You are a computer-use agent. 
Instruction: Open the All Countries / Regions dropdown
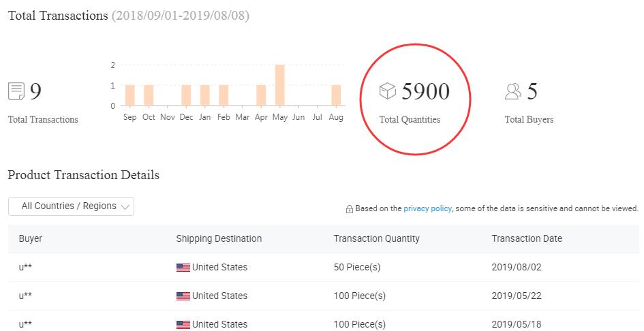coord(71,206)
